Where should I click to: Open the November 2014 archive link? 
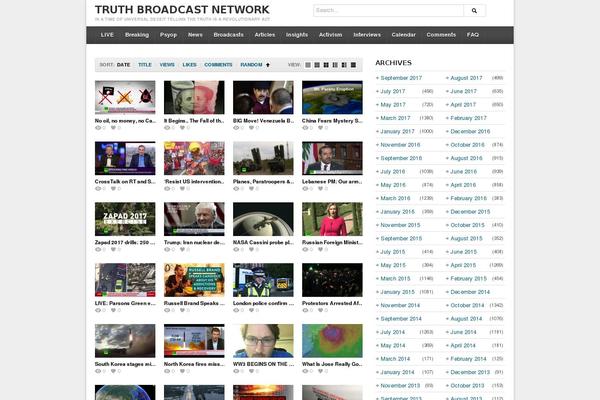click(x=400, y=305)
